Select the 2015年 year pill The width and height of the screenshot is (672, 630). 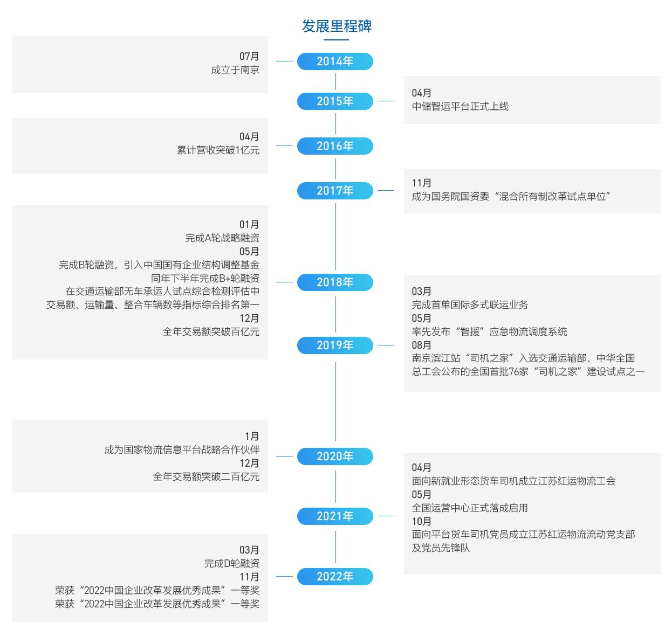point(335,101)
